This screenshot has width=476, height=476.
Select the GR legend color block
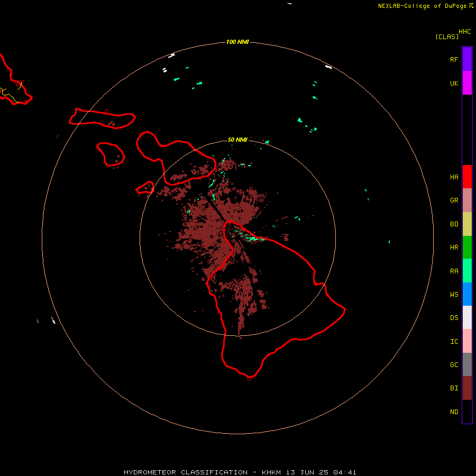[x=467, y=200]
